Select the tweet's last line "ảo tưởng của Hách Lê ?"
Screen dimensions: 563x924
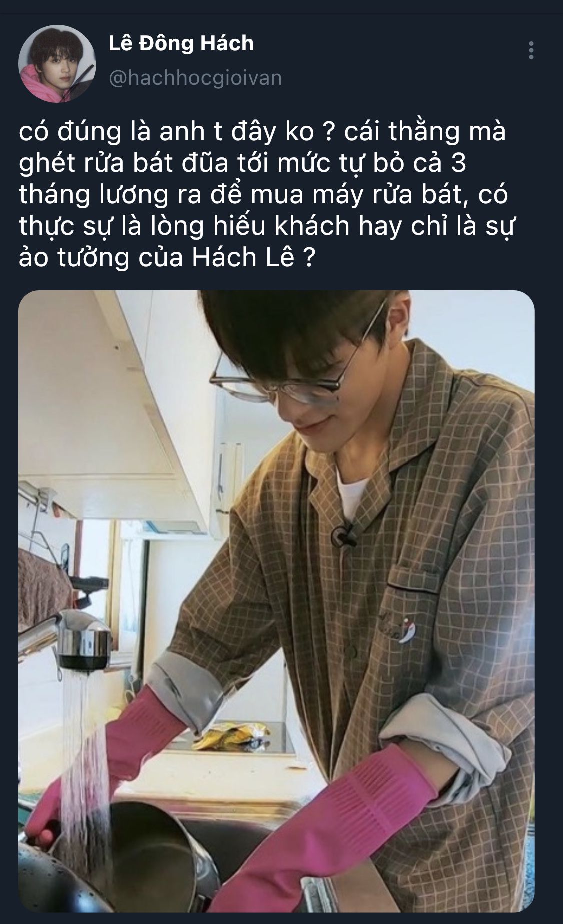coord(167,259)
